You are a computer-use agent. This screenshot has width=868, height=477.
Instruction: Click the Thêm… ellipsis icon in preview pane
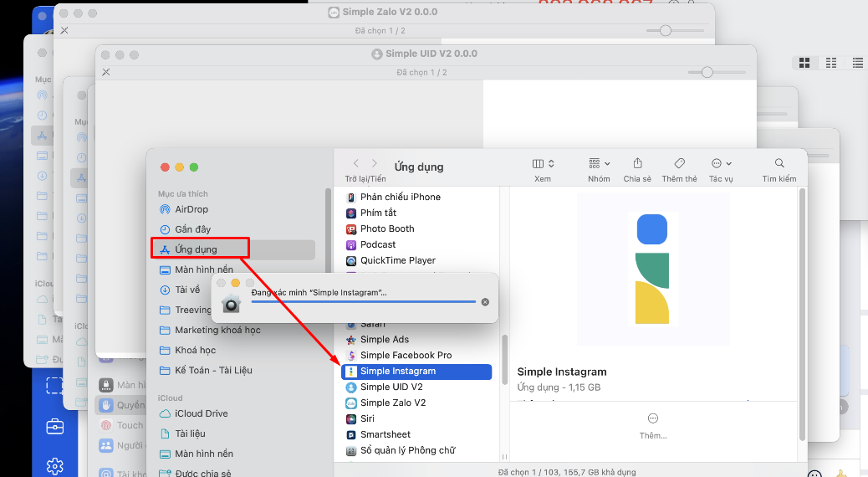coord(653,418)
